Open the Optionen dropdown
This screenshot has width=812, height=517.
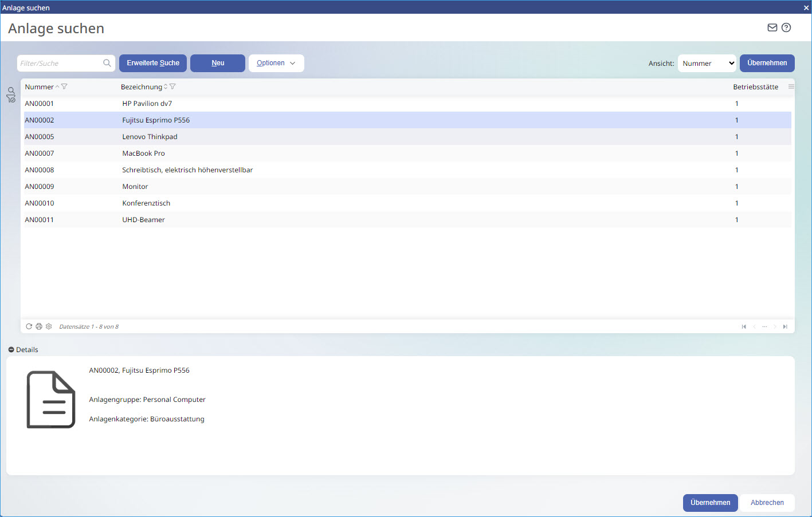tap(276, 63)
